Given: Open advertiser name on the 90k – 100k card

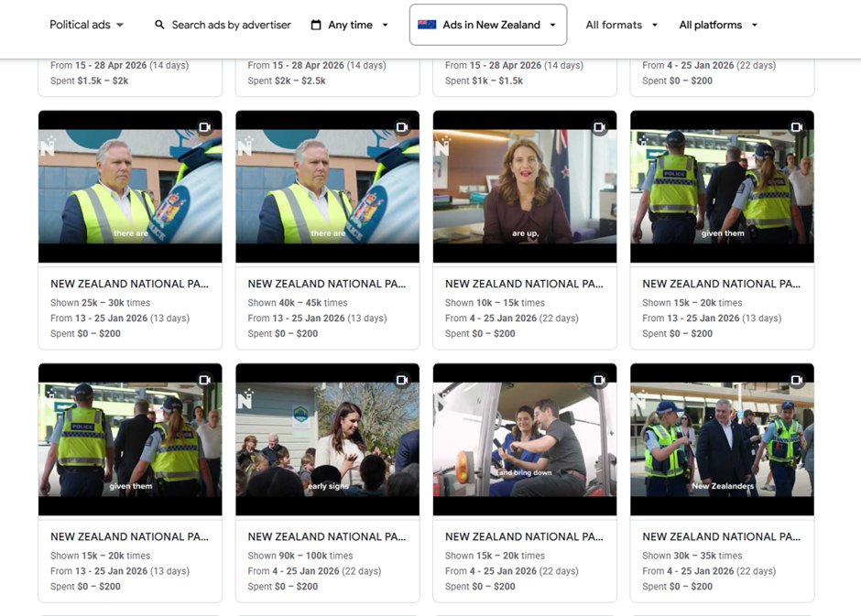Looking at the screenshot, I should tap(327, 537).
